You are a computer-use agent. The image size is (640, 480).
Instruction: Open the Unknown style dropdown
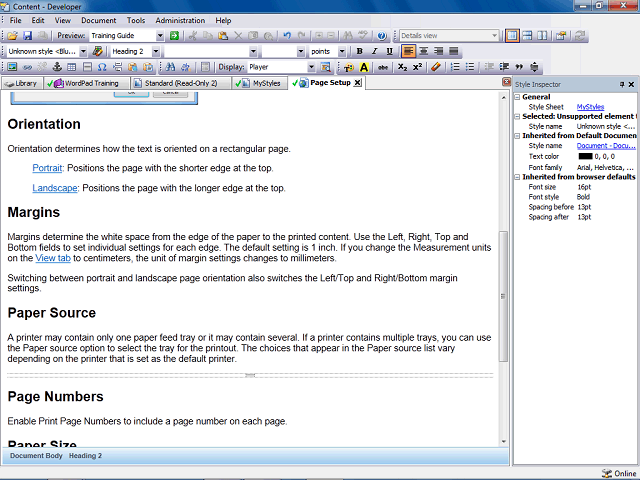83,51
